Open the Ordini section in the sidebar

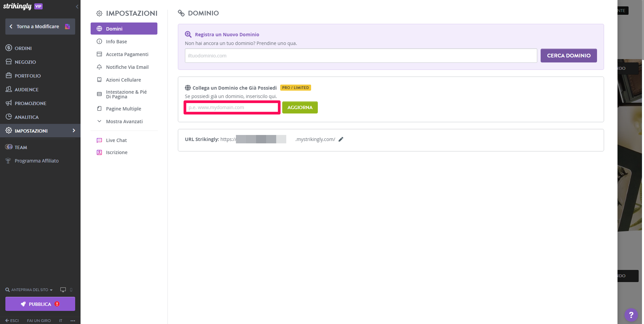click(x=23, y=48)
